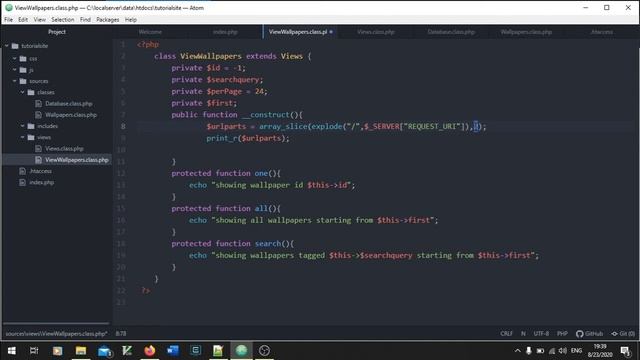Collapse the sources folder arrow
Viewport: 640px width, 360px height.
pyautogui.click(x=15, y=81)
